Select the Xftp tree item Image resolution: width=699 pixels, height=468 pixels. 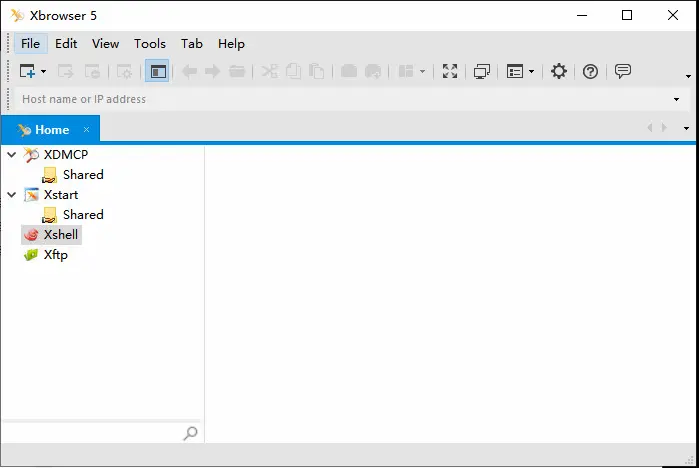pyautogui.click(x=55, y=255)
